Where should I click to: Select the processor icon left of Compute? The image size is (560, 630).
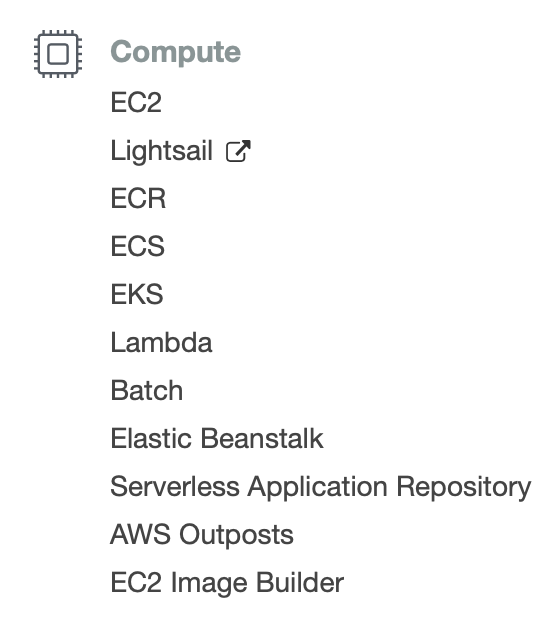(x=58, y=53)
